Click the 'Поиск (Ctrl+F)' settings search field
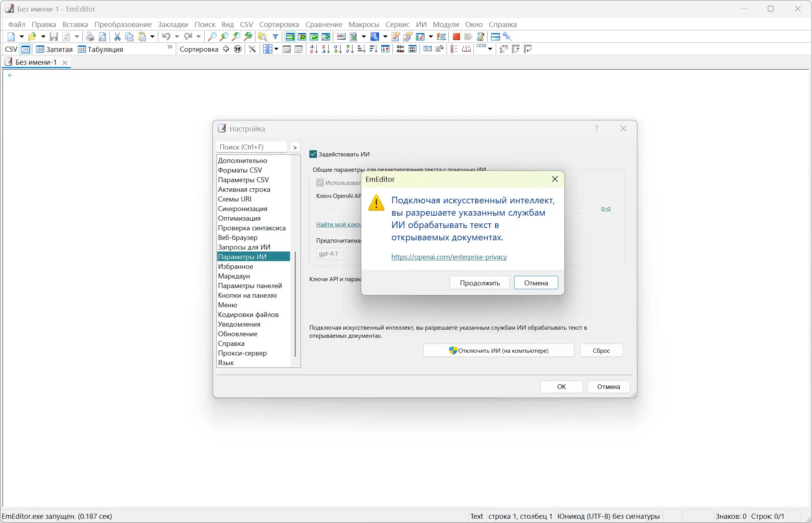The image size is (812, 523). [x=252, y=147]
